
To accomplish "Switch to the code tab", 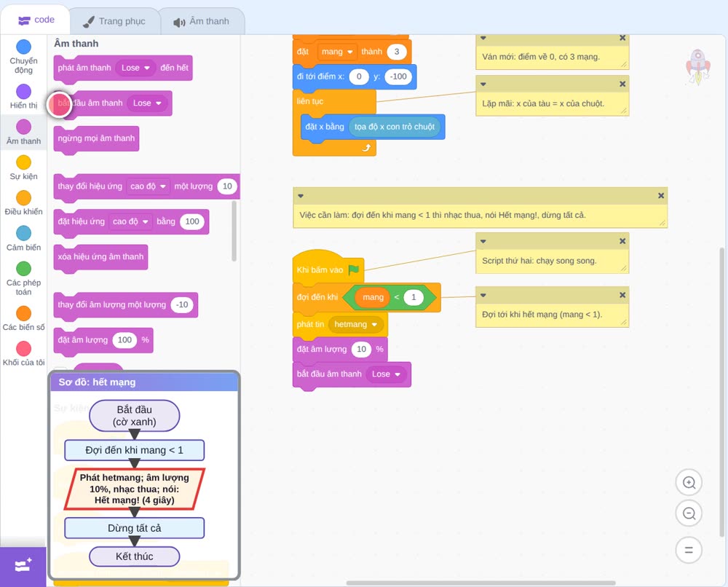I will tap(36, 20).
